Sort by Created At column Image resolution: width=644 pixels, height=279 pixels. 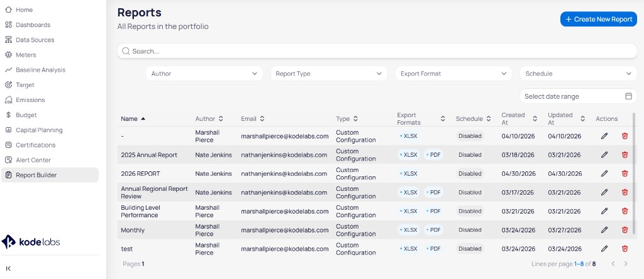coord(519,118)
